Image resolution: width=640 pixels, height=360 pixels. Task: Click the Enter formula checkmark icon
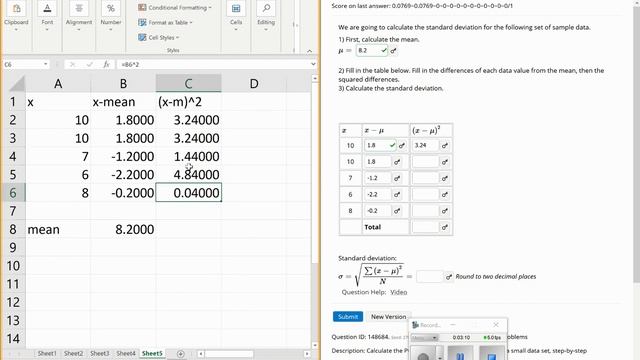click(89, 64)
